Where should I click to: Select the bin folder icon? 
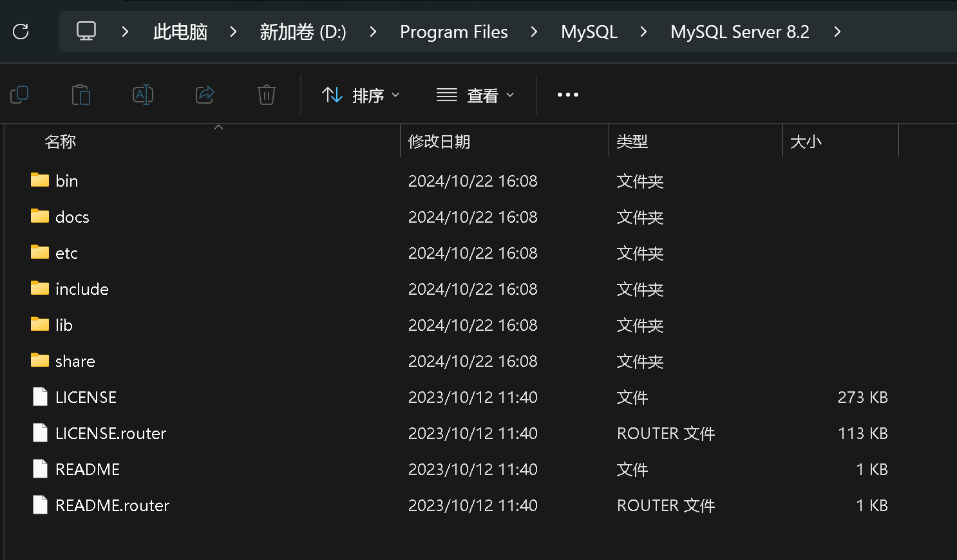point(40,180)
